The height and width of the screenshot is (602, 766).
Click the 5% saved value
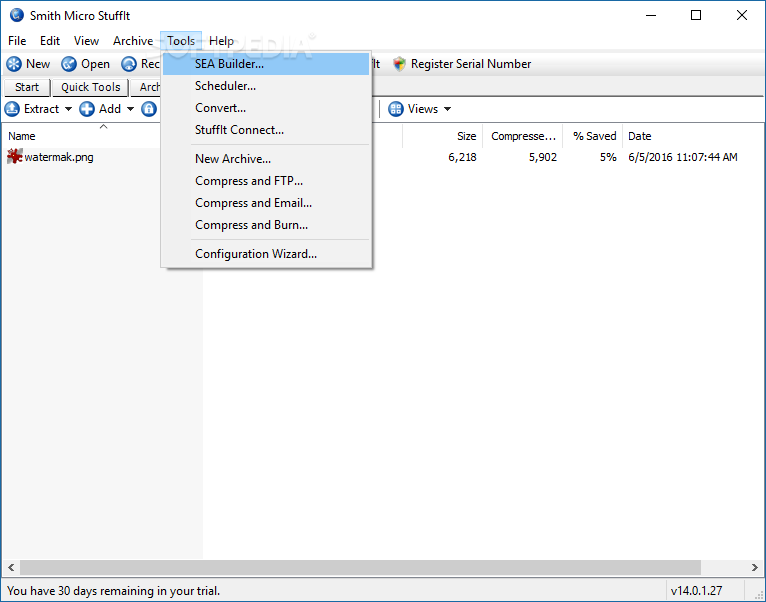(608, 157)
